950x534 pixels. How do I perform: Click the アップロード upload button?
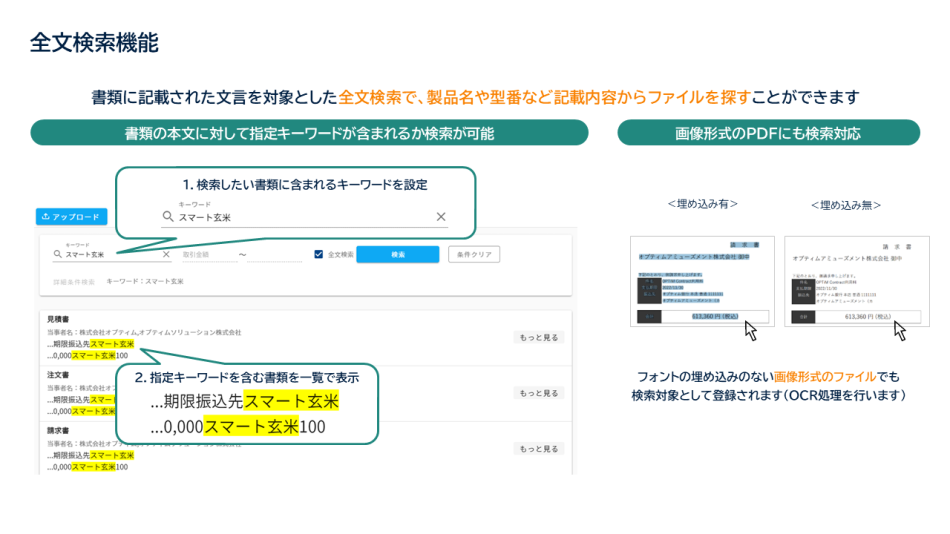point(71,216)
